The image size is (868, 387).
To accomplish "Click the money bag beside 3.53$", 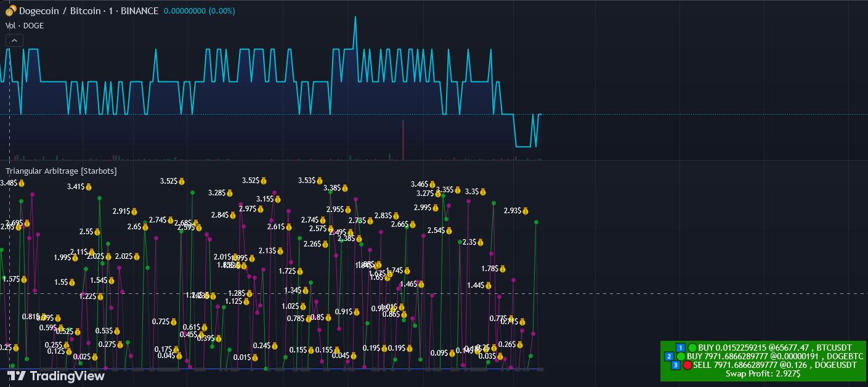I will click(319, 181).
